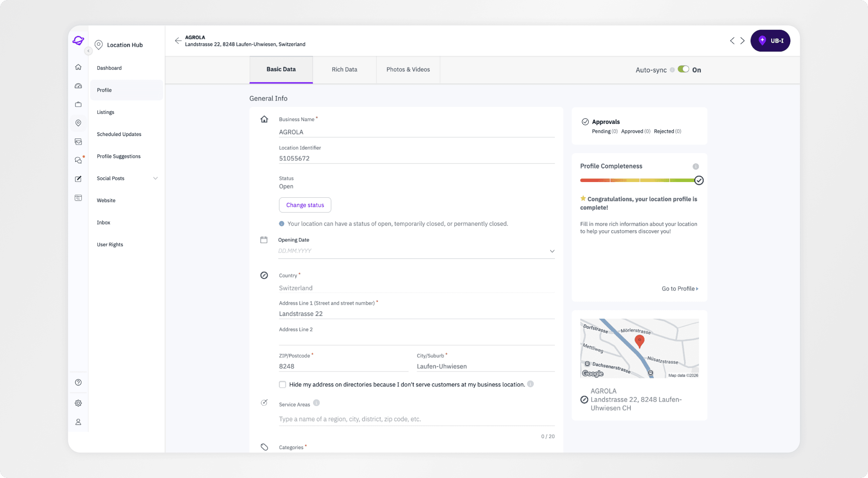The height and width of the screenshot is (478, 868).
Task: Open the help question mark icon
Action: [x=78, y=382]
